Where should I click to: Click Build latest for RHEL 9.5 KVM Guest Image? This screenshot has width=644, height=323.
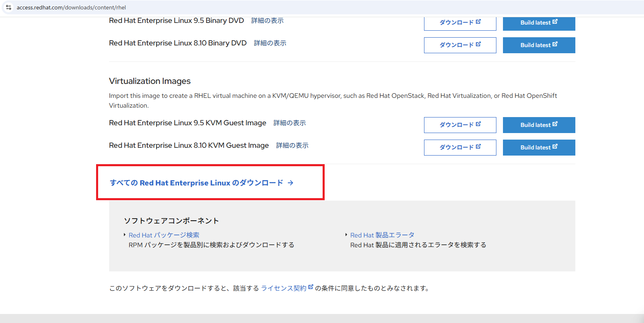coord(539,125)
